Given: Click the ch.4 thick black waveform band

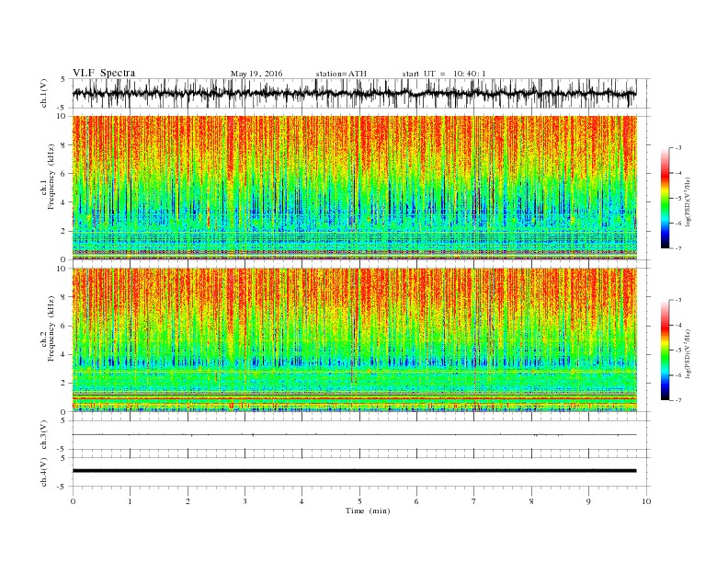Looking at the screenshot, I should pyautogui.click(x=354, y=471).
